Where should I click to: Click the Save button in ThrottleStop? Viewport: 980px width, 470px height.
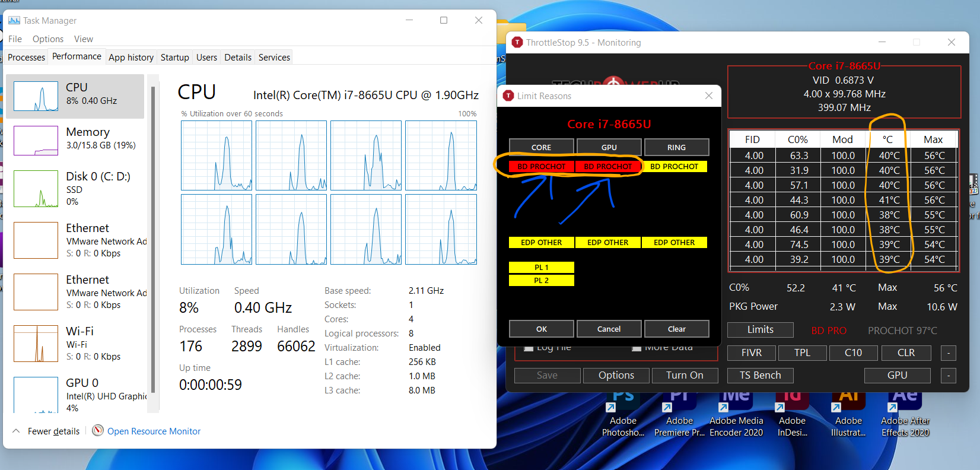[x=547, y=375]
